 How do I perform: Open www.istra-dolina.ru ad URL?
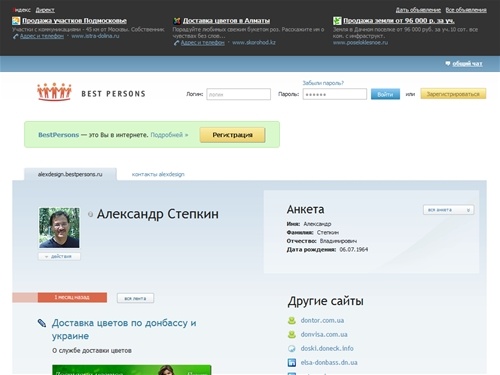pyautogui.click(x=95, y=36)
